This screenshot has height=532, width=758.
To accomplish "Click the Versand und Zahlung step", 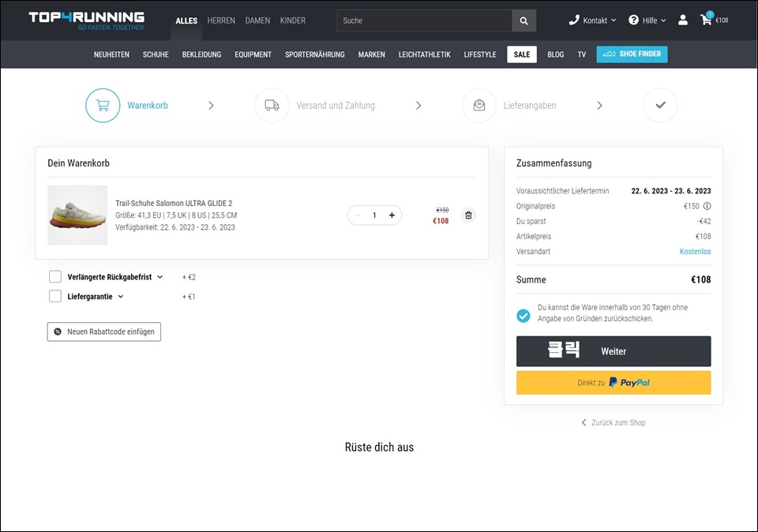I will (x=336, y=105).
